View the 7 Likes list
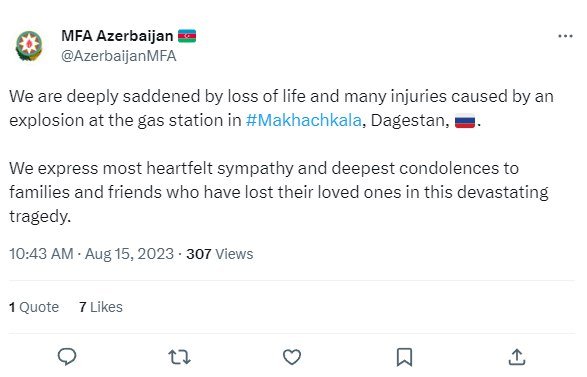This screenshot has height=377, width=587. pyautogui.click(x=101, y=307)
